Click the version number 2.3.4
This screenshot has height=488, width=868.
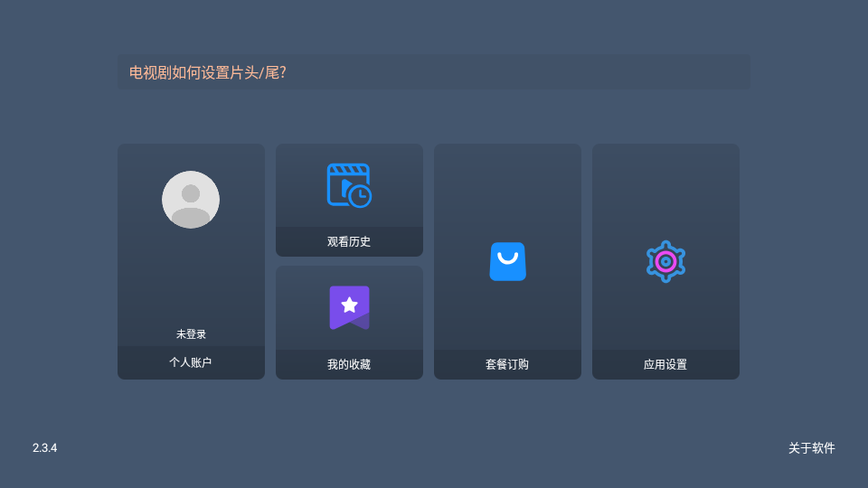point(45,448)
